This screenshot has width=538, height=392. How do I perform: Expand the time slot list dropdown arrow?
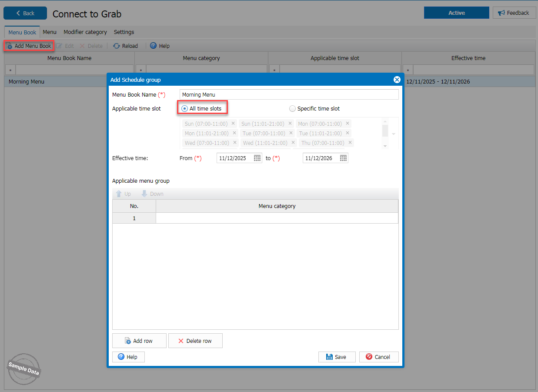click(393, 134)
